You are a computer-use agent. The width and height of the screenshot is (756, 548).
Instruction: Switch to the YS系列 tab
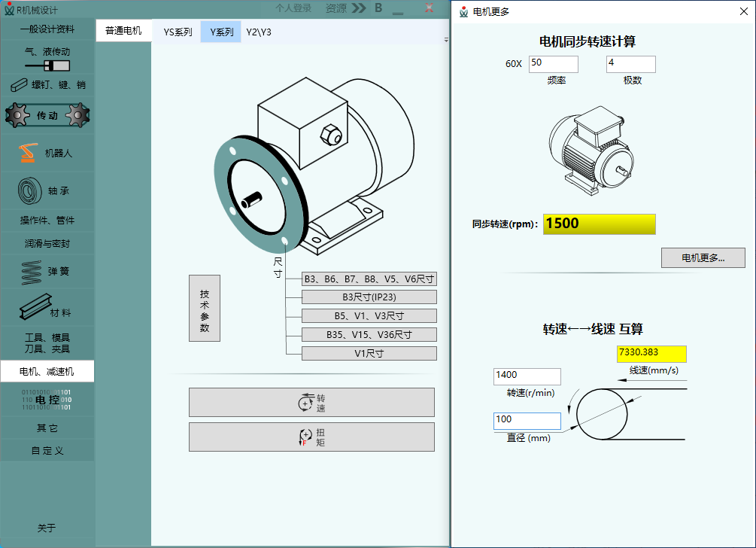tap(178, 32)
